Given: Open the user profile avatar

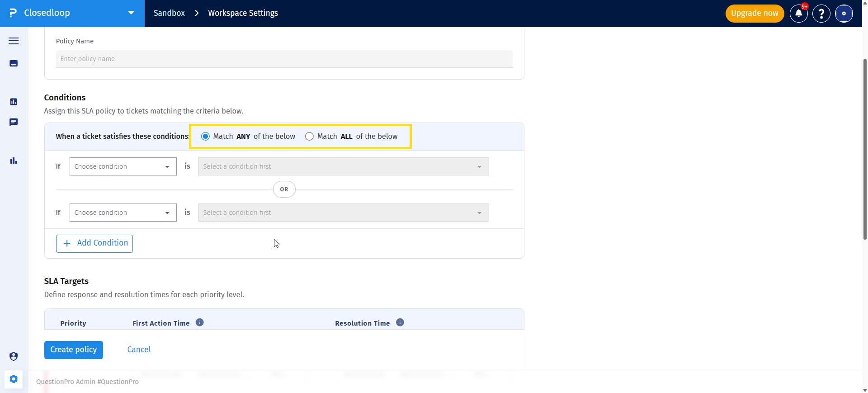Looking at the screenshot, I should click(844, 14).
